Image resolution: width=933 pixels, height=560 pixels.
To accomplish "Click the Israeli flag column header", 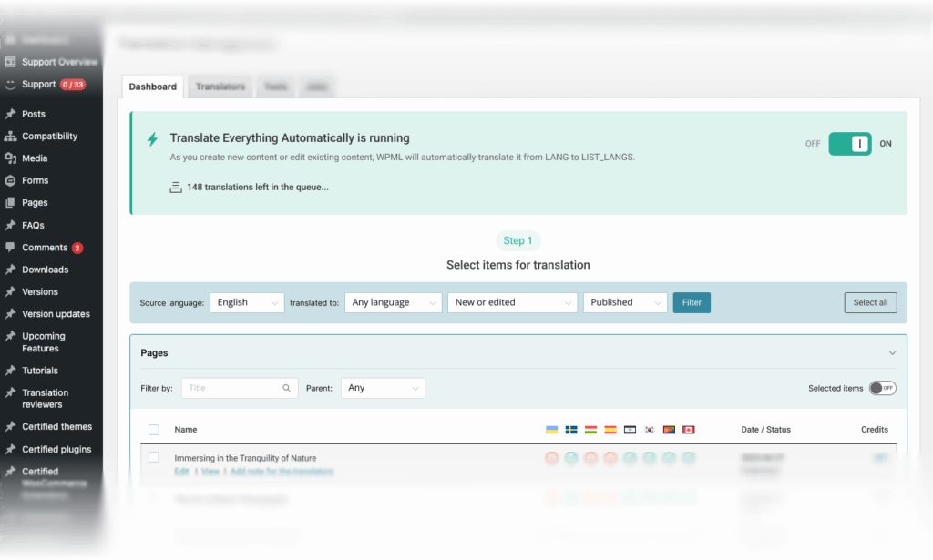I will click(x=631, y=430).
